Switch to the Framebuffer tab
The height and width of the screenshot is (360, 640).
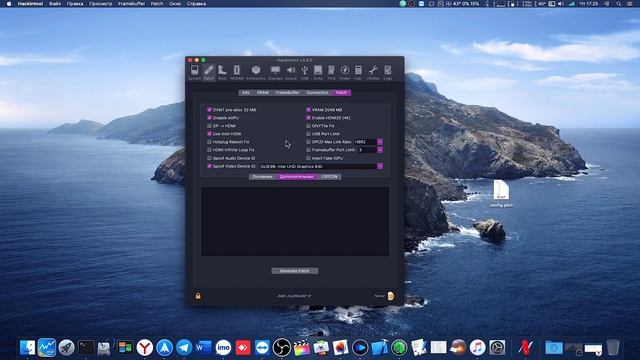[x=287, y=93]
